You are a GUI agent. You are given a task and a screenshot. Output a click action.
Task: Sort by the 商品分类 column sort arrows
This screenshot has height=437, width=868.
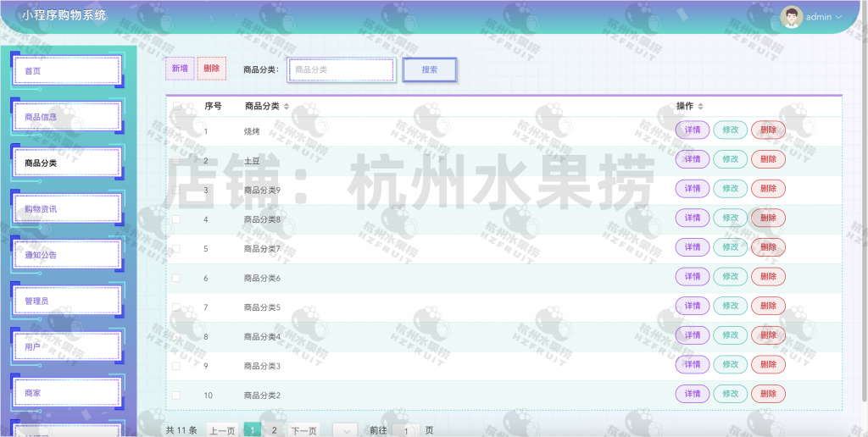[x=287, y=107]
